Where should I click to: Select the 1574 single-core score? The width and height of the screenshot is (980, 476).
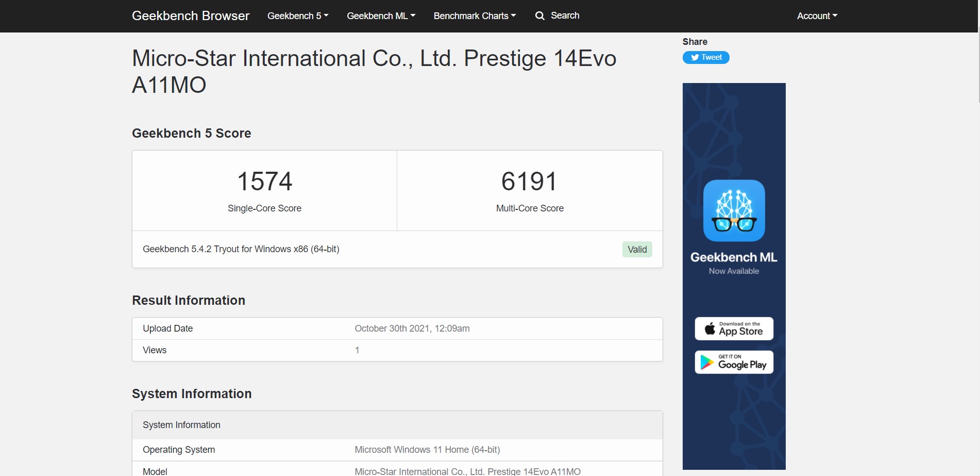pyautogui.click(x=264, y=182)
